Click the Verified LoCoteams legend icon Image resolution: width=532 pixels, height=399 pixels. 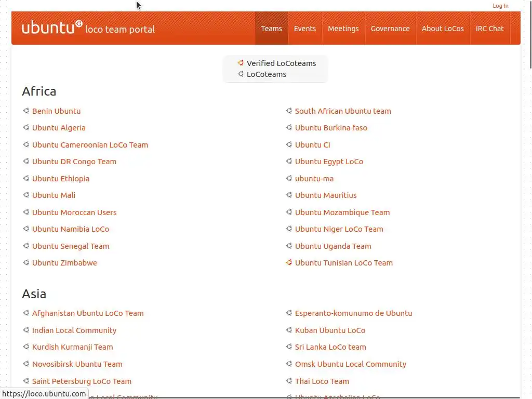click(241, 63)
